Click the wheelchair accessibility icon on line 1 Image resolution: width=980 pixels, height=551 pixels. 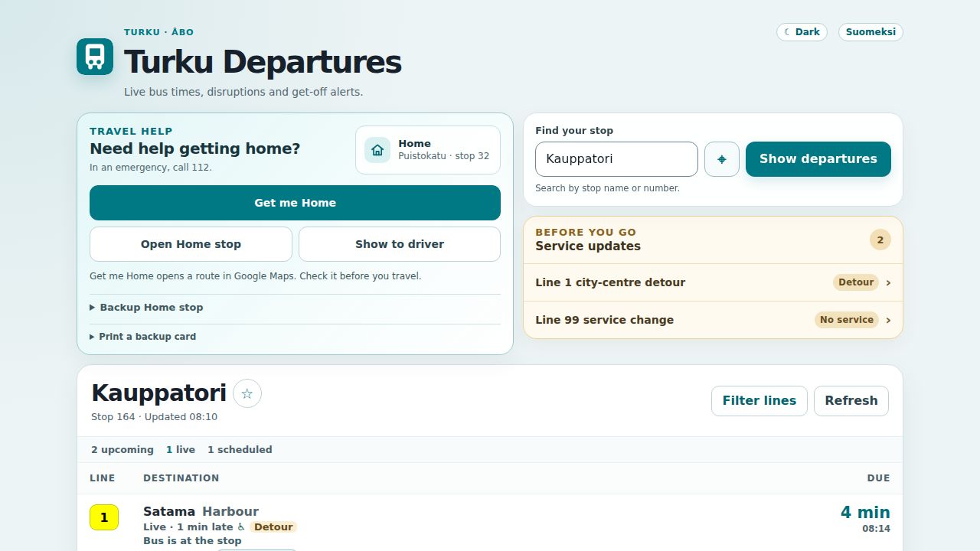[241, 527]
